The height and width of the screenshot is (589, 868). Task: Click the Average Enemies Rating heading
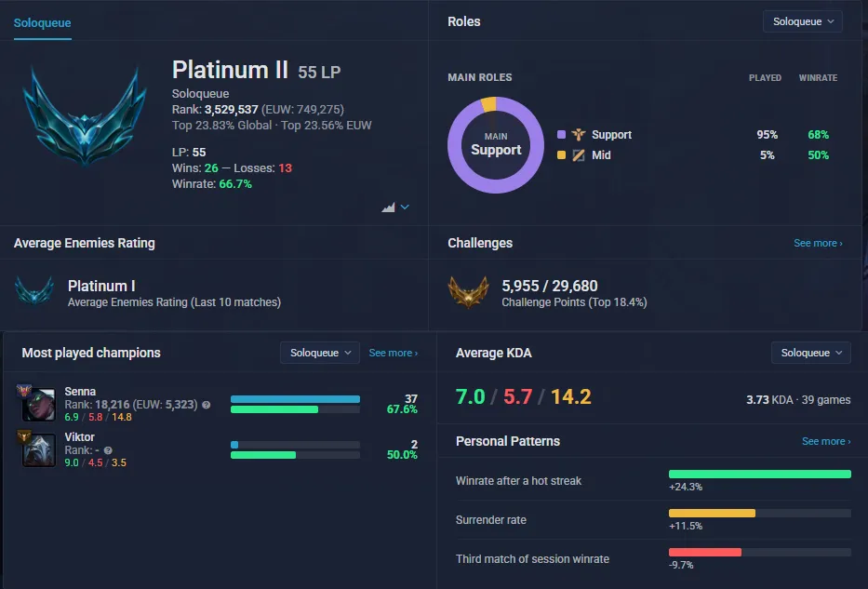84,243
